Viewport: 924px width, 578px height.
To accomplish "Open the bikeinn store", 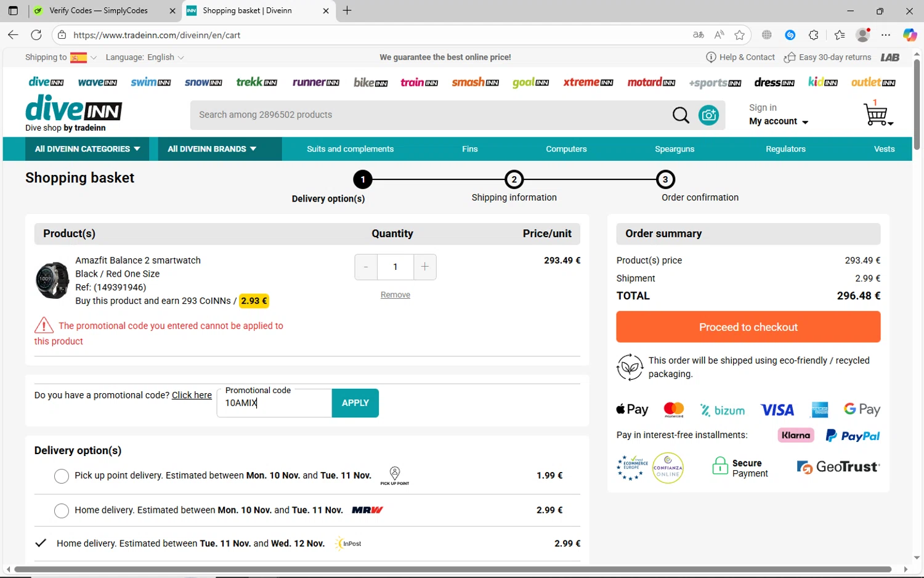I will coord(370,82).
